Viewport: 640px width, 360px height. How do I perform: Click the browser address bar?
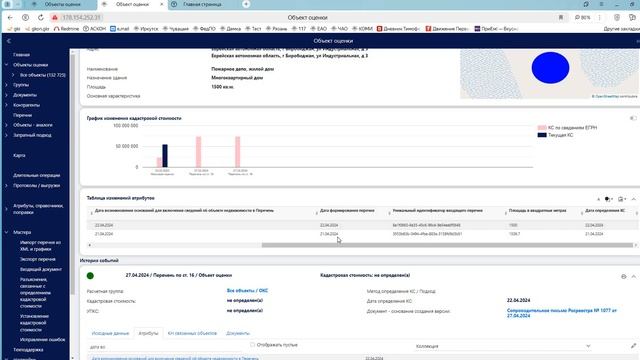coord(307,18)
